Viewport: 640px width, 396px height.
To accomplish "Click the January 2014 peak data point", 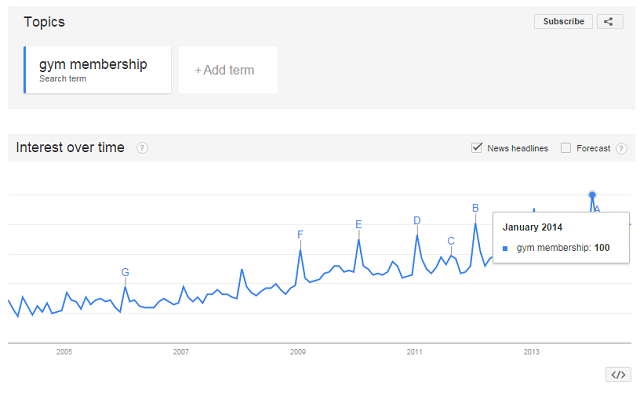I will (x=592, y=195).
